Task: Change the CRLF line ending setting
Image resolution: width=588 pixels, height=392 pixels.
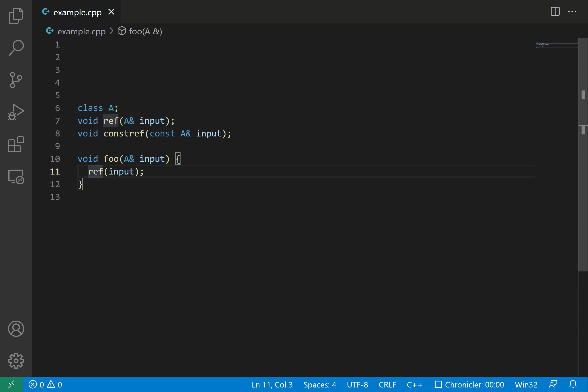Action: [387, 384]
